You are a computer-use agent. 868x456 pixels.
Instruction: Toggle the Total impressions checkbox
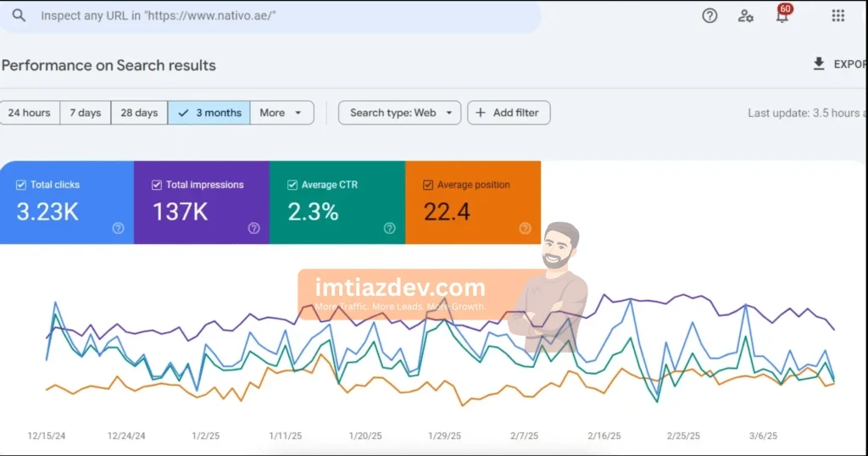coord(157,185)
